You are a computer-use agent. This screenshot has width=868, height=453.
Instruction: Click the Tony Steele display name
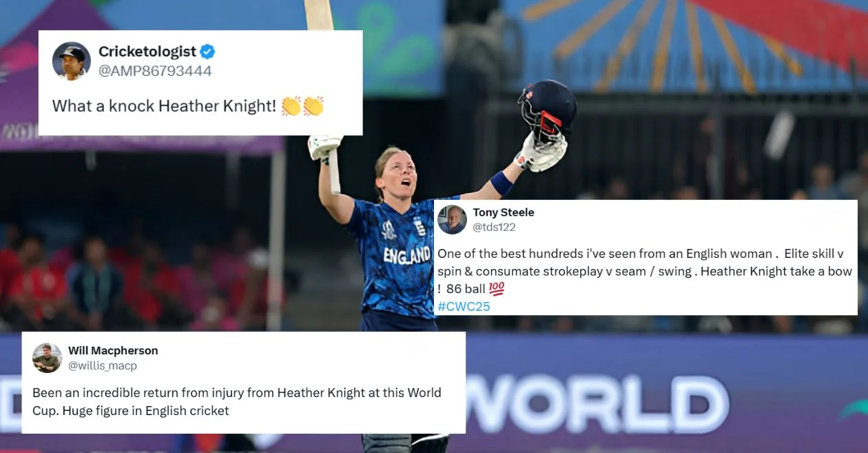tap(504, 212)
